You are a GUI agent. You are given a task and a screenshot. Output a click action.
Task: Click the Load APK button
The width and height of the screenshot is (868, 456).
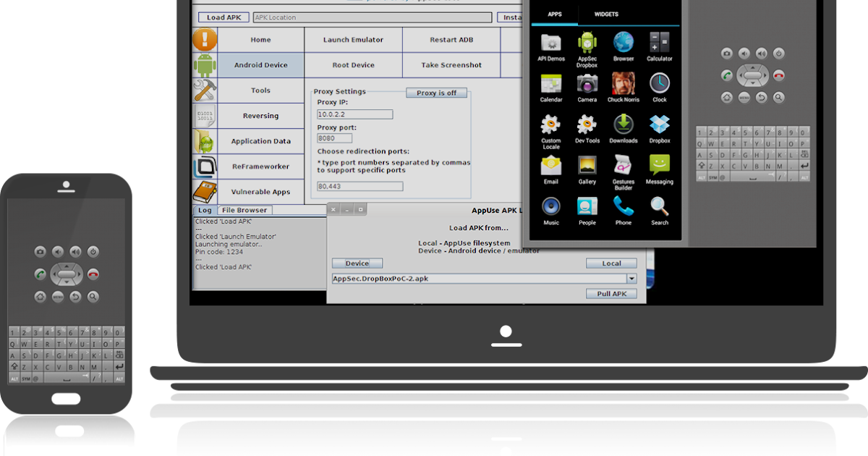point(224,17)
